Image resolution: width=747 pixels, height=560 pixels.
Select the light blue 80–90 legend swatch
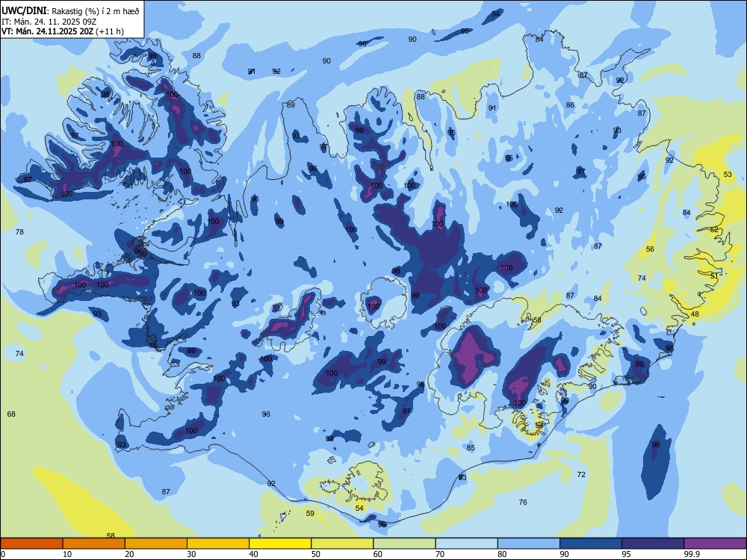pos(529,544)
